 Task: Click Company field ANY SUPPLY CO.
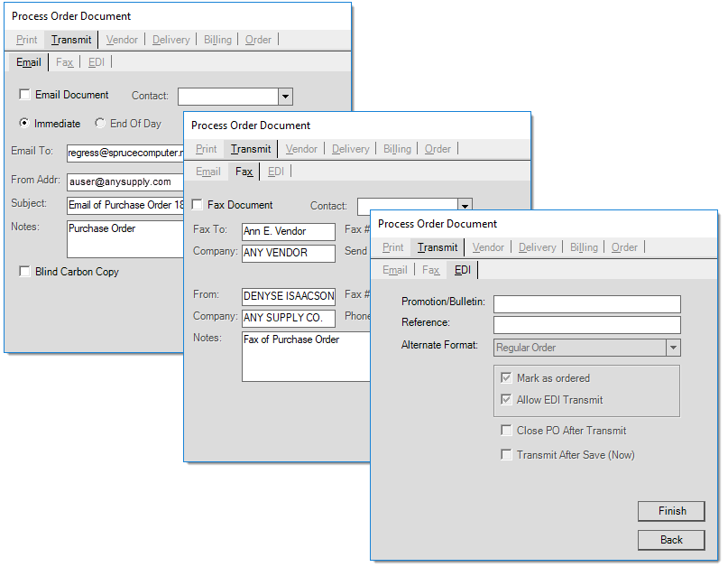[x=289, y=319]
